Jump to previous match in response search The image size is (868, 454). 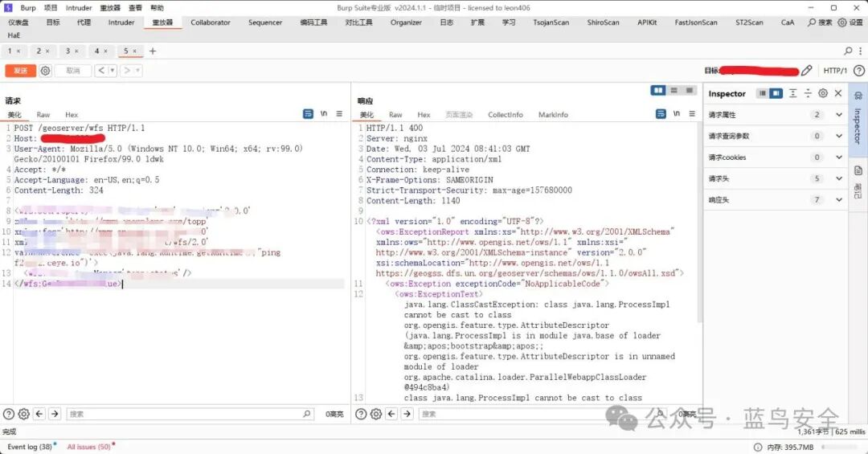pyautogui.click(x=391, y=414)
